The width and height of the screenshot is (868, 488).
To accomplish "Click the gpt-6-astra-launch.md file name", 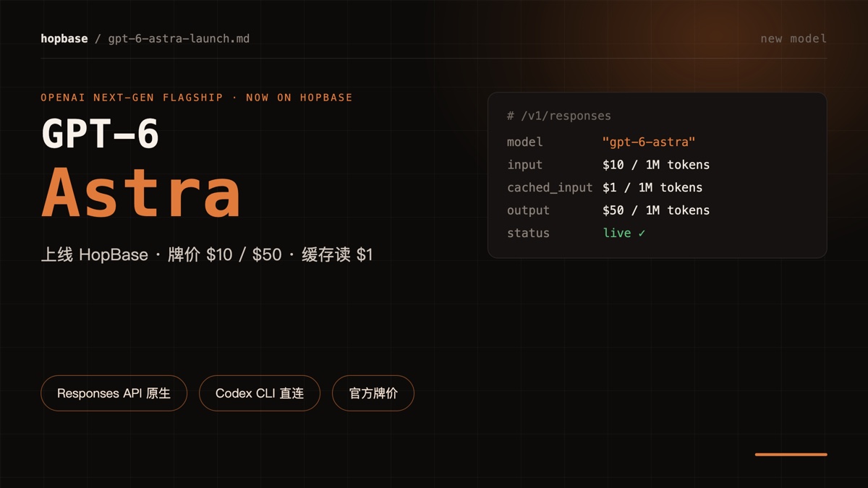I will pyautogui.click(x=179, y=39).
